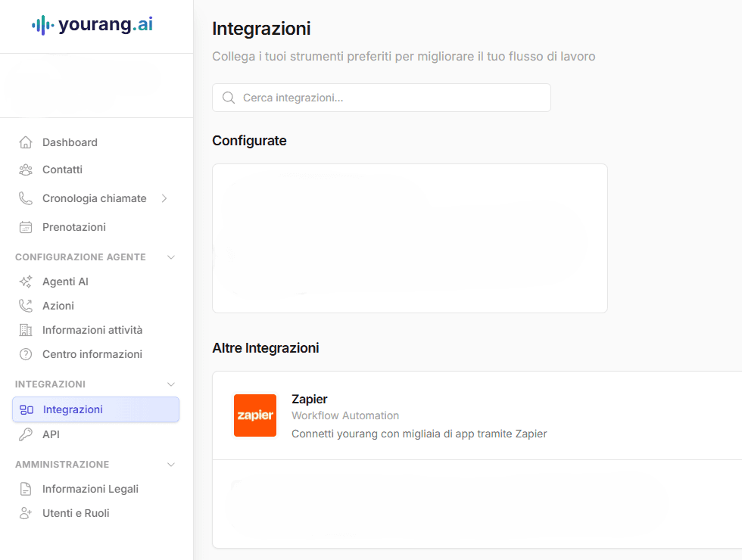Image resolution: width=742 pixels, height=560 pixels.
Task: Click the API key icon
Action: point(26,434)
